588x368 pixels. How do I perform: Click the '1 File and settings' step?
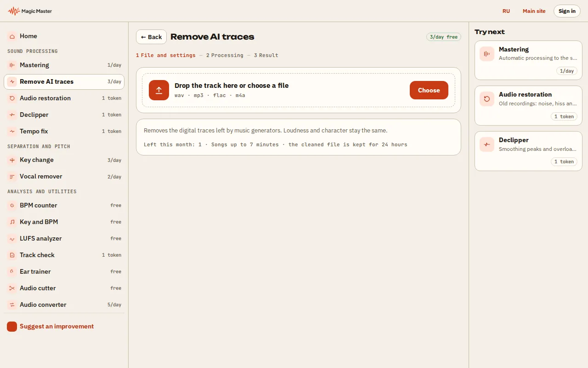(166, 55)
